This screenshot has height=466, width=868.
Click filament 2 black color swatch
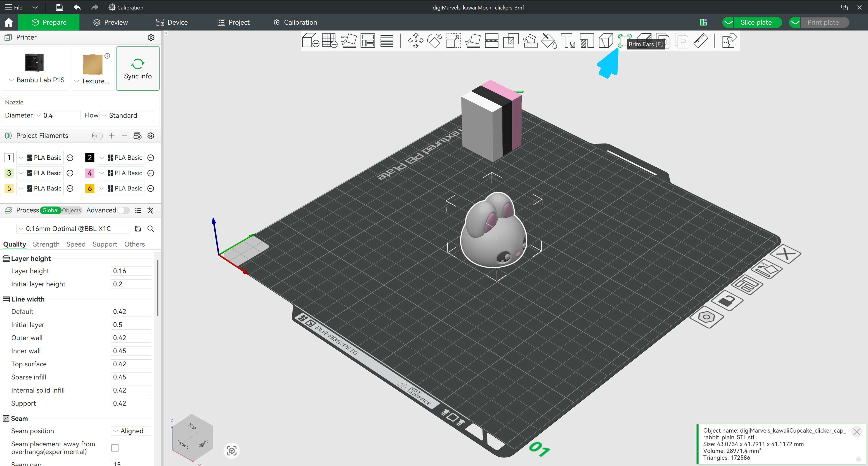[x=90, y=158]
